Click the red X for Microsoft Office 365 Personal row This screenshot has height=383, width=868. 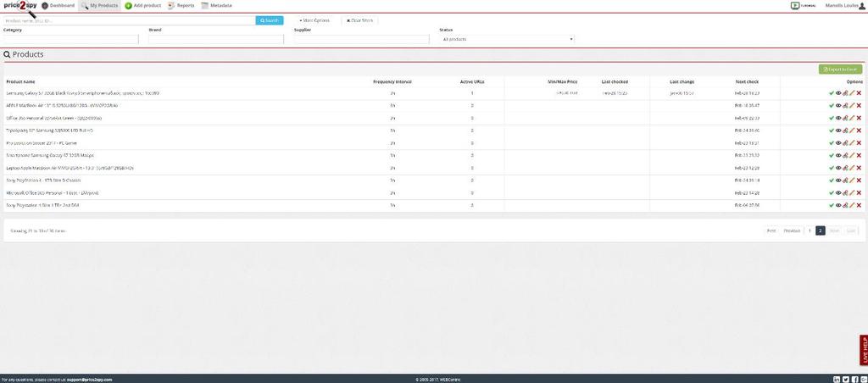pyautogui.click(x=859, y=193)
